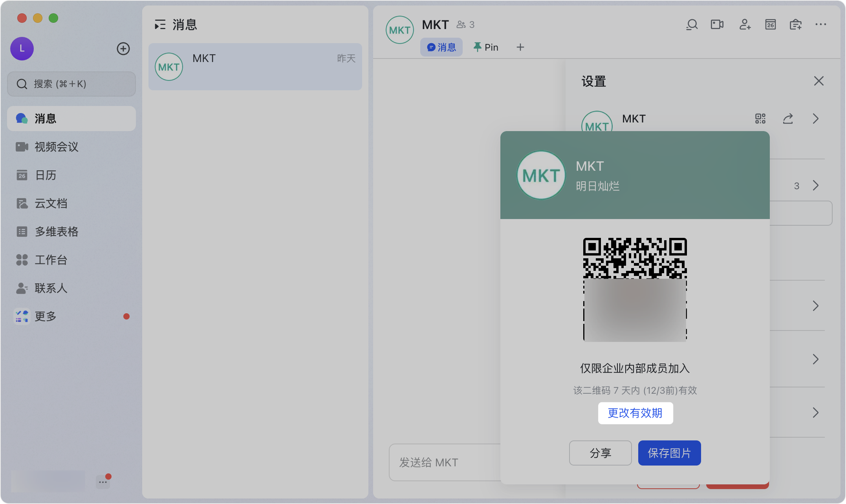Click the 昨天 timestamp on MKT chat
This screenshot has width=846, height=504.
pyautogui.click(x=346, y=58)
